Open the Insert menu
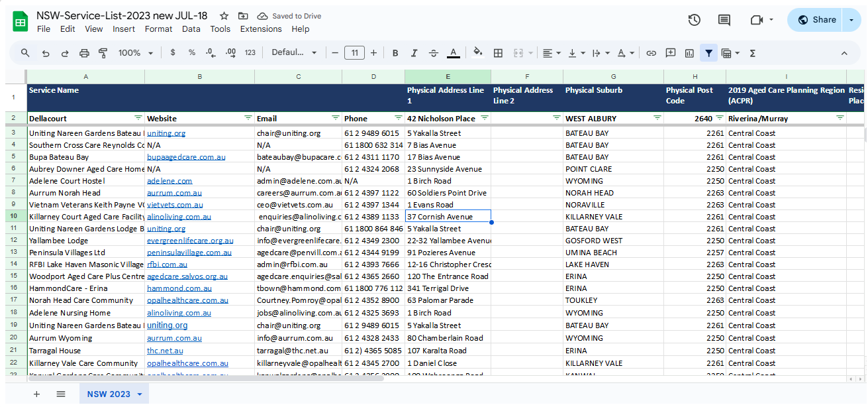The width and height of the screenshot is (868, 407). click(124, 29)
